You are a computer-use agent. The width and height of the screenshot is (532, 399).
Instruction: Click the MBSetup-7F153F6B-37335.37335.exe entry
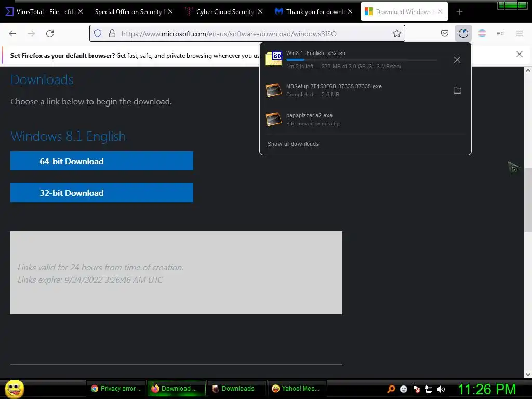coord(365,90)
